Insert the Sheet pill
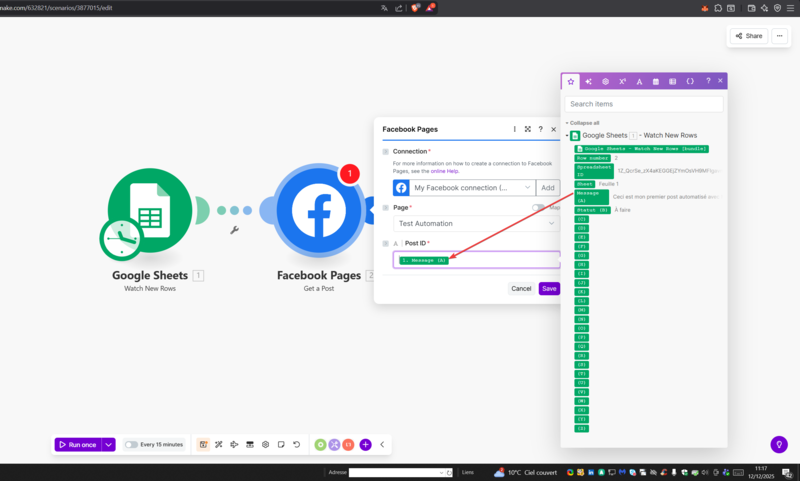800x481 pixels. pyautogui.click(x=585, y=184)
